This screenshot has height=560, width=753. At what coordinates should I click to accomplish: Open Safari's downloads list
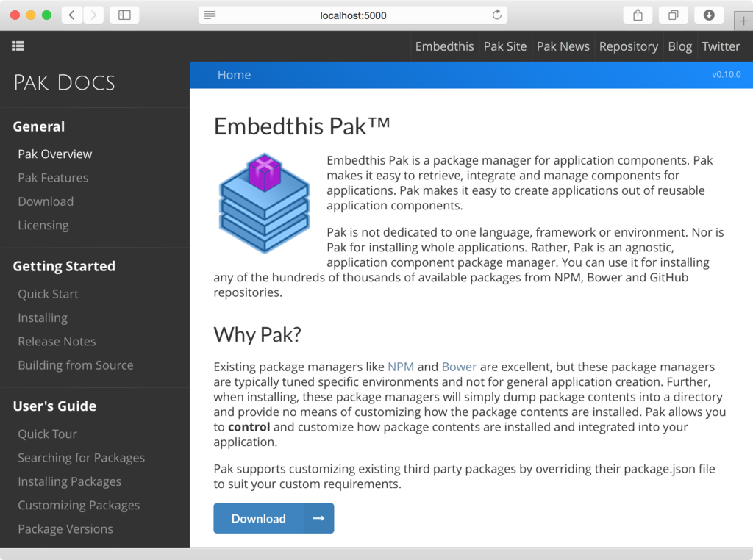(707, 14)
